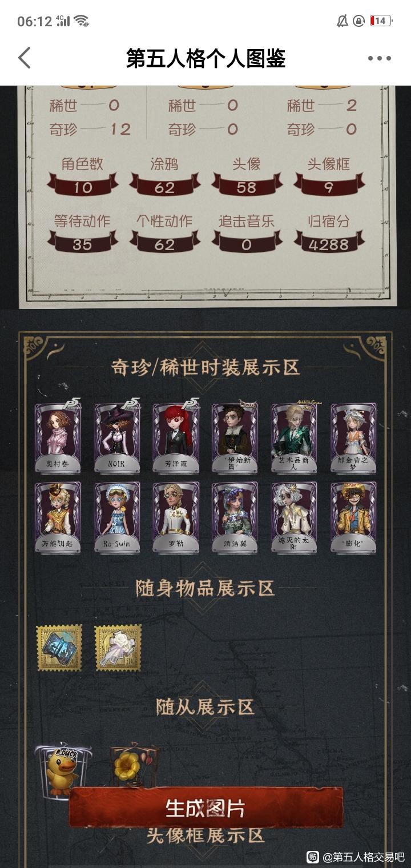The image size is (411, 868).
Task: Click the blue card accessory stamp icon
Action: click(x=59, y=648)
